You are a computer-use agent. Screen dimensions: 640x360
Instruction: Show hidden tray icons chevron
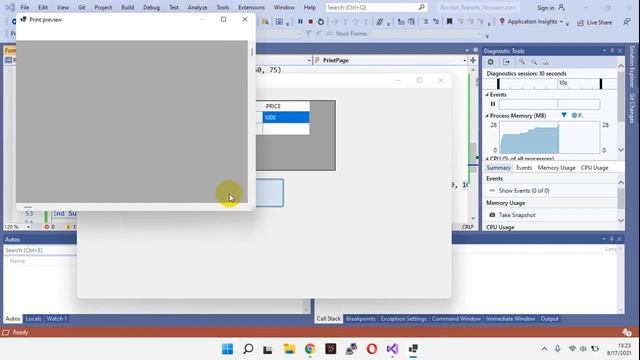pyautogui.click(x=544, y=349)
